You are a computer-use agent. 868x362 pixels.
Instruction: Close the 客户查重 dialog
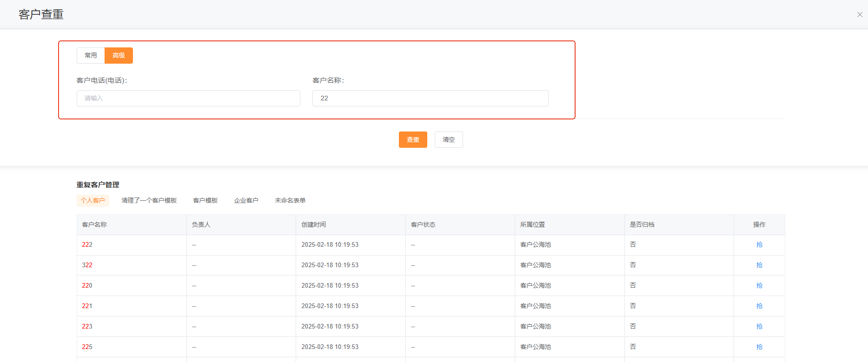(x=860, y=14)
